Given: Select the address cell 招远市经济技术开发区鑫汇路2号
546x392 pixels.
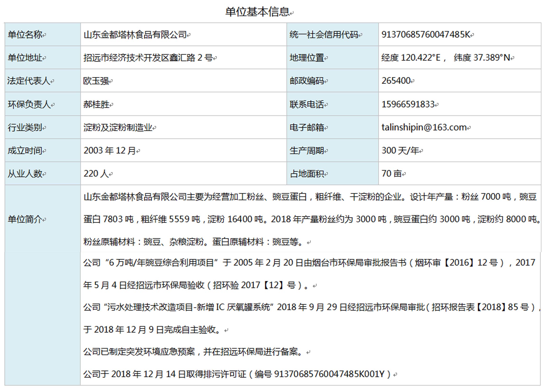Looking at the screenshot, I should (x=148, y=58).
